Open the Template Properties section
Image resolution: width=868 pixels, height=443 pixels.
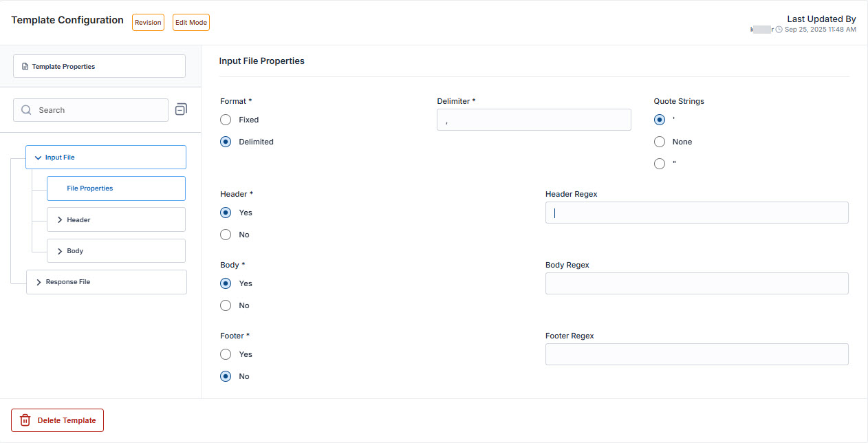[x=99, y=67]
